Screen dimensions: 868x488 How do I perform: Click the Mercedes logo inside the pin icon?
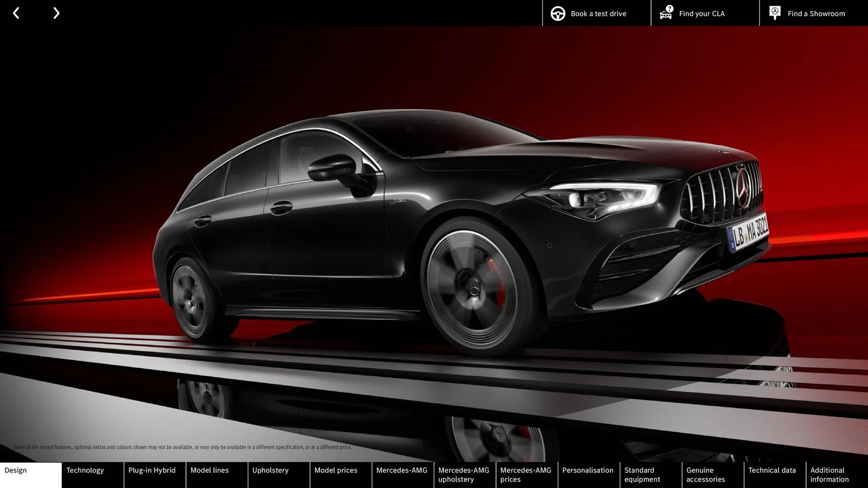(x=775, y=11)
